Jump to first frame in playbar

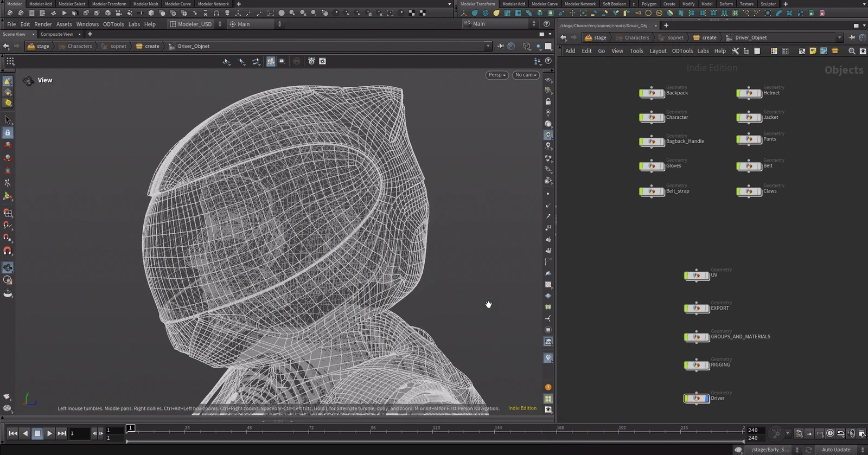(12, 433)
